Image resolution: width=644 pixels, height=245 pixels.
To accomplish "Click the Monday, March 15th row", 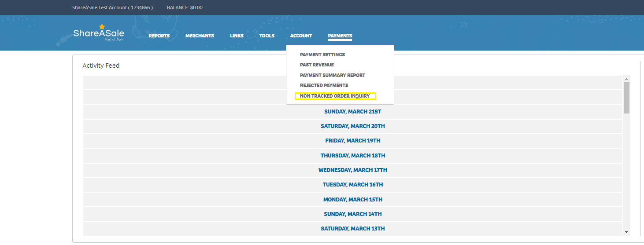I will tap(352, 200).
